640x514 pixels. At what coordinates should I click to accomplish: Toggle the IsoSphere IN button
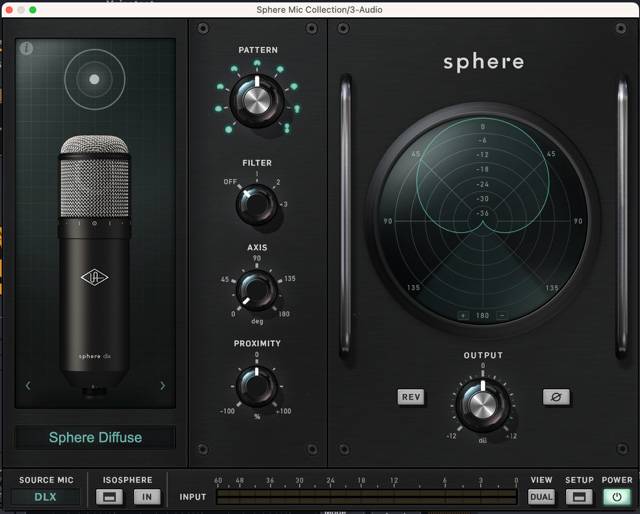pos(147,497)
